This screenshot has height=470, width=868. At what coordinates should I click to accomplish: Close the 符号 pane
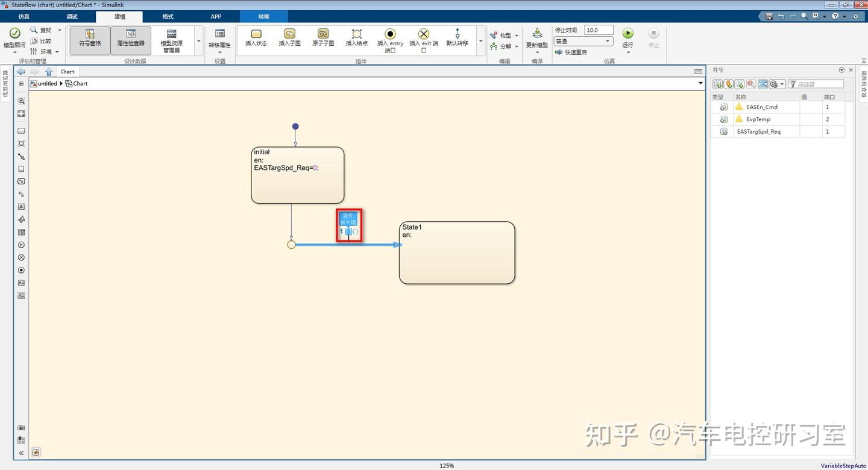tap(851, 70)
